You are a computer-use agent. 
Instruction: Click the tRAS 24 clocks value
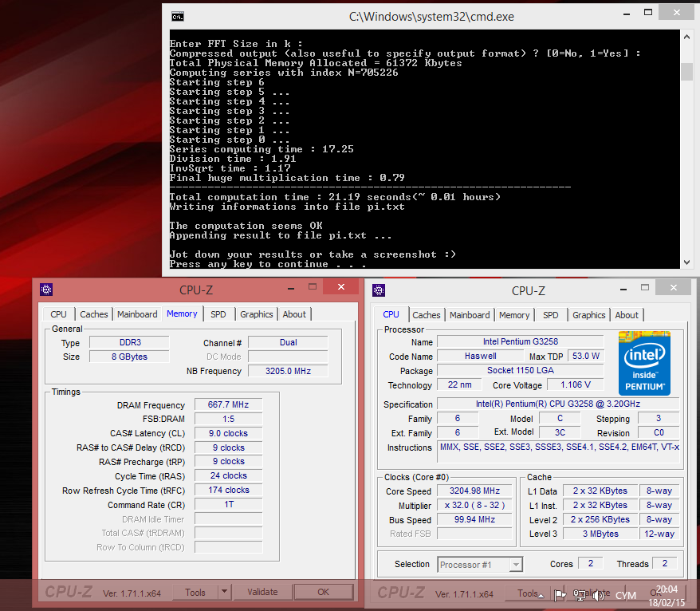click(x=229, y=475)
